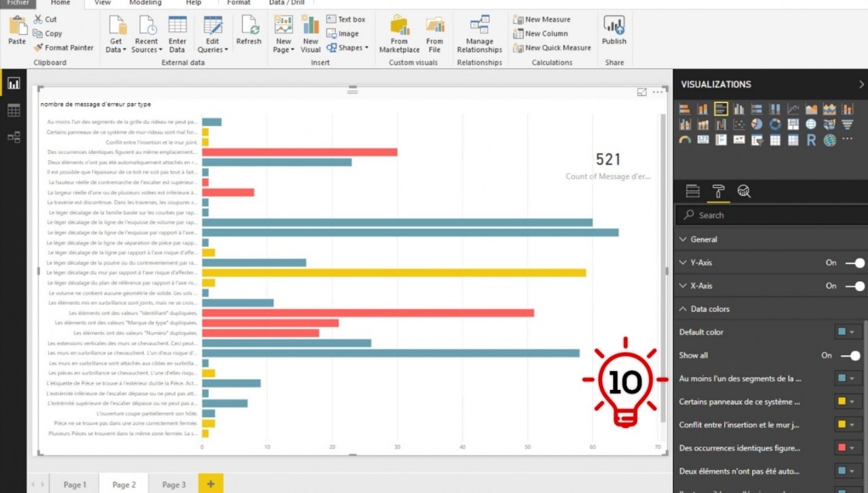The image size is (868, 493).
Task: Select the Format paint roller tab
Action: (x=718, y=192)
